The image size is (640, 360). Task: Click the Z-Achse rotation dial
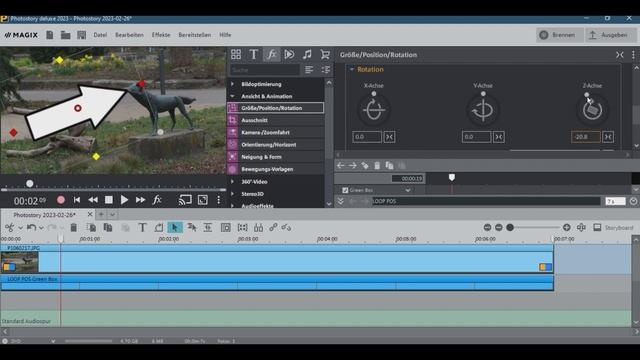pos(592,109)
